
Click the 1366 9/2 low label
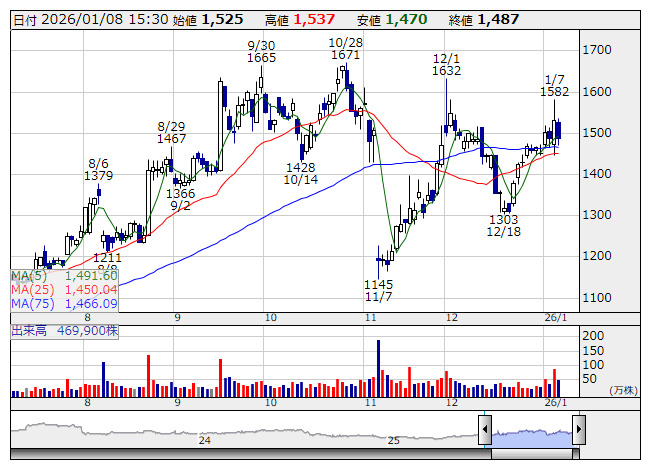click(180, 199)
